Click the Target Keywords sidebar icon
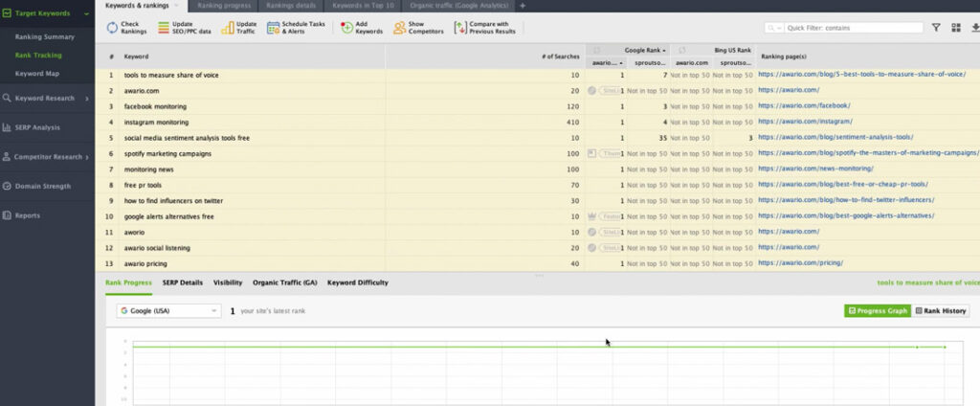The height and width of the screenshot is (406, 980). point(7,12)
